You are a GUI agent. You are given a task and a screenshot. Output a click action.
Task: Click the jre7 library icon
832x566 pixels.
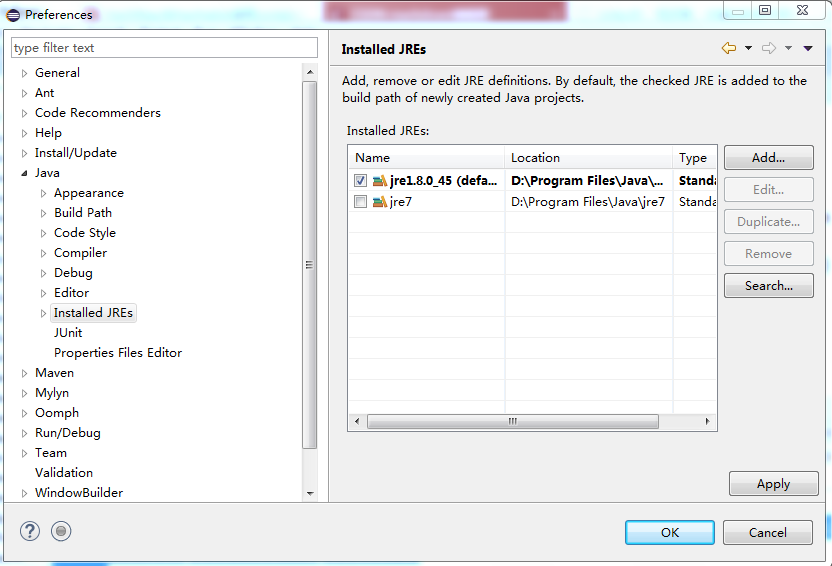[379, 202]
